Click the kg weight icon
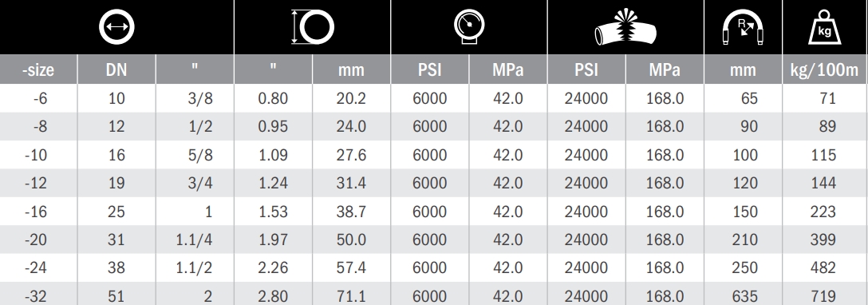 [x=824, y=27]
